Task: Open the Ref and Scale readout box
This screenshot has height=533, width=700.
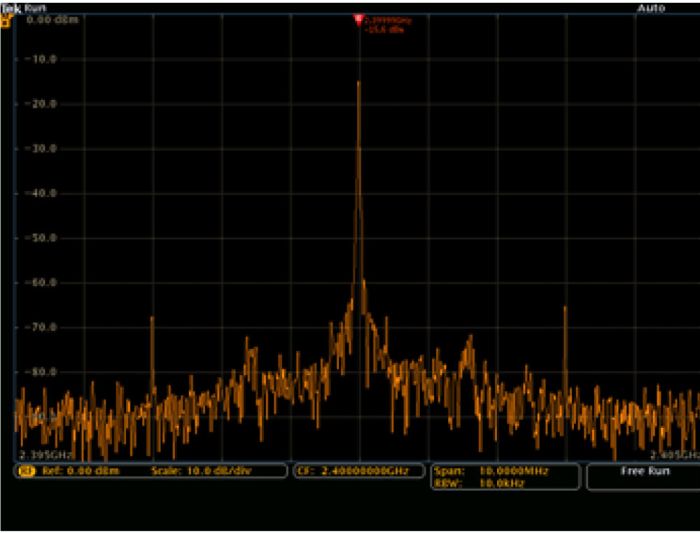Action: click(150, 471)
